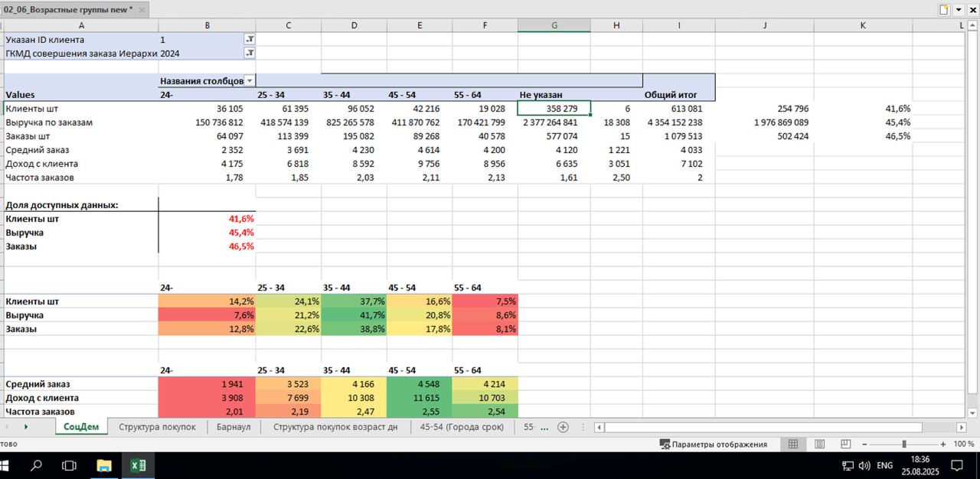The width and height of the screenshot is (980, 479).
Task: Click the zoom in plus icon
Action: click(x=944, y=445)
